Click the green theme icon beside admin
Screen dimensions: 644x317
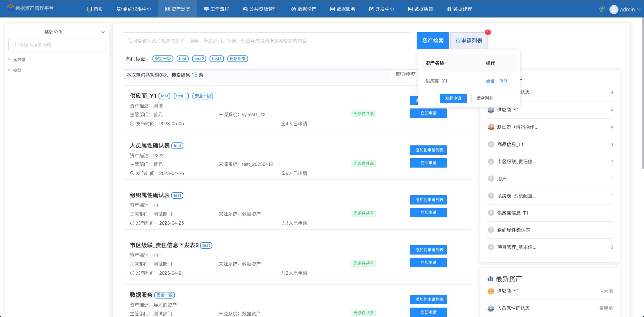(602, 9)
